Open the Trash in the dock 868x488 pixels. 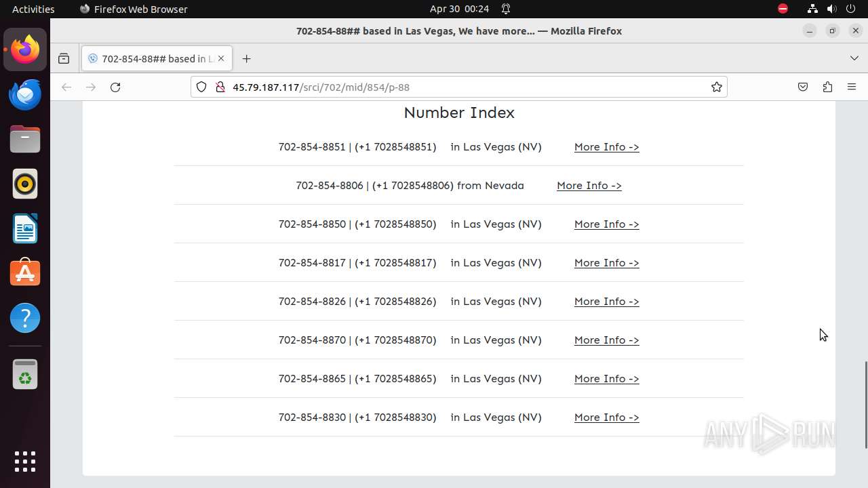click(x=25, y=373)
